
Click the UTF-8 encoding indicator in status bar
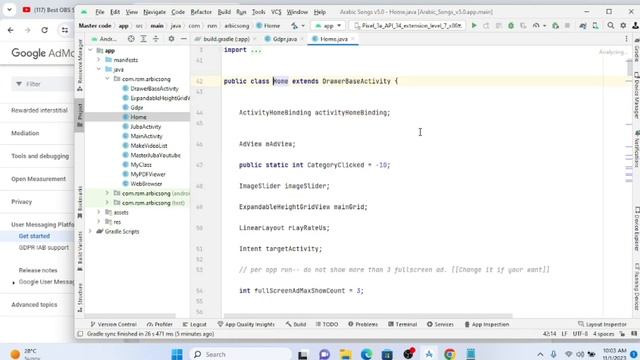pos(580,334)
